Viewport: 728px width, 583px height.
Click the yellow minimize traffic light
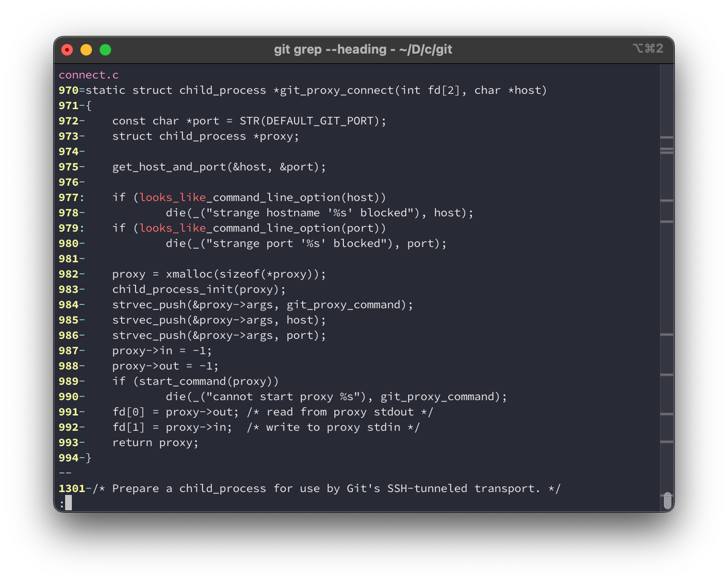(x=86, y=49)
